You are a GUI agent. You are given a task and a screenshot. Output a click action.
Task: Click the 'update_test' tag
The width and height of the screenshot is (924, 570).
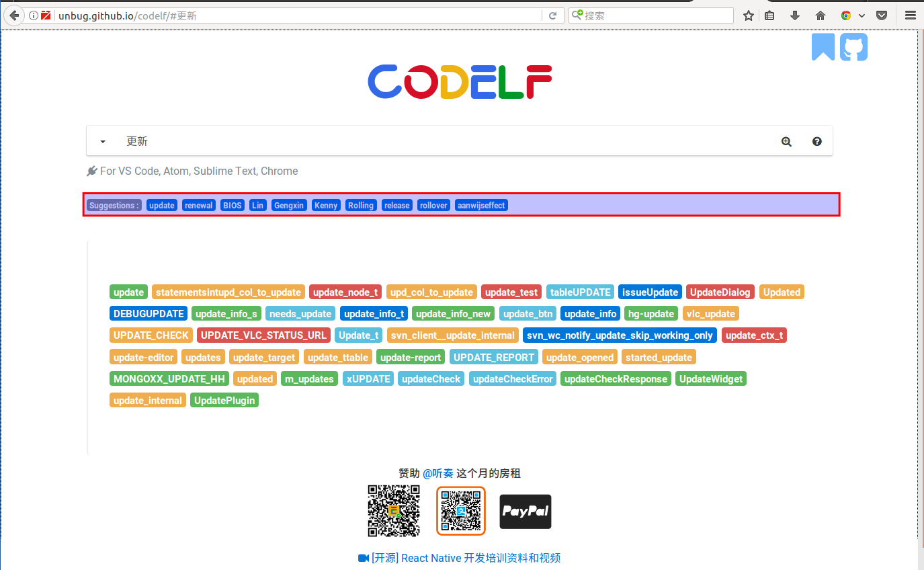point(511,292)
